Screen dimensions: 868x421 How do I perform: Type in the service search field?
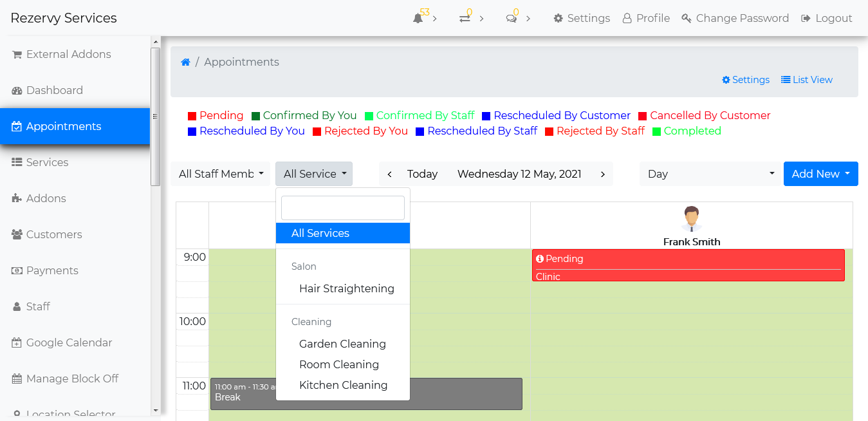343,208
